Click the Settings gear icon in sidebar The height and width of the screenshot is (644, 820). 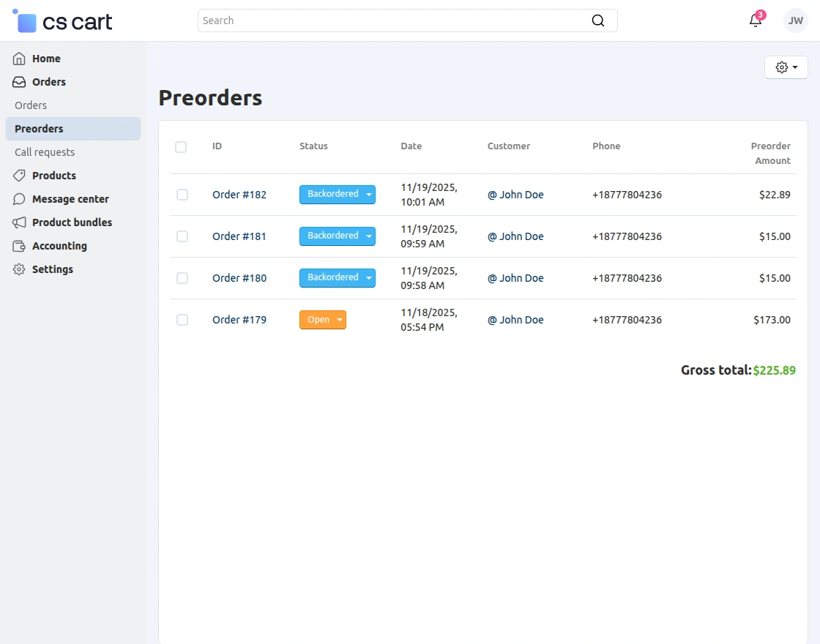click(x=19, y=269)
